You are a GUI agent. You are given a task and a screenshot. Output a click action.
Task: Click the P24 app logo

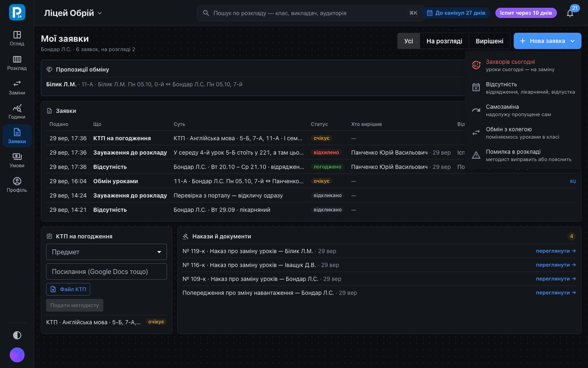[x=17, y=12]
